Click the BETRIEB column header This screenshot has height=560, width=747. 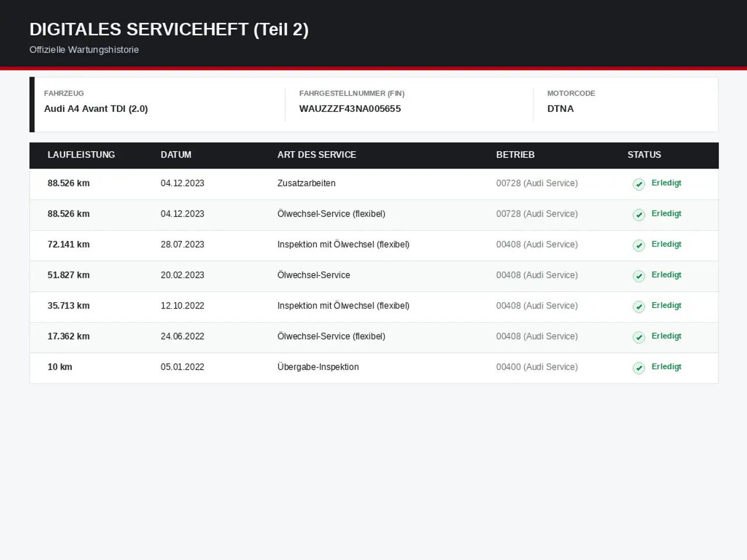(x=515, y=155)
